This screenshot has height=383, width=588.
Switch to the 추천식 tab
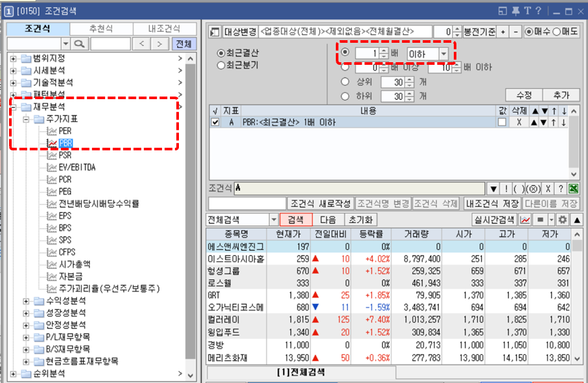[101, 29]
